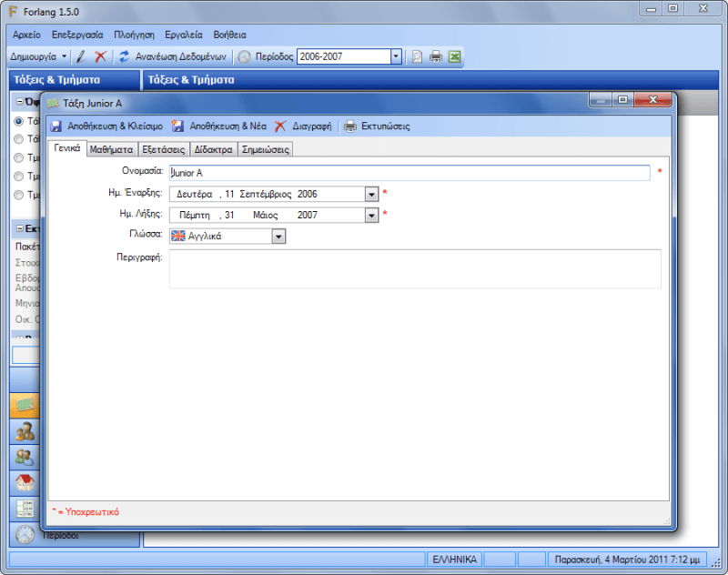Open the green chalkboard classes sidebar icon
728x575 pixels.
[25, 404]
